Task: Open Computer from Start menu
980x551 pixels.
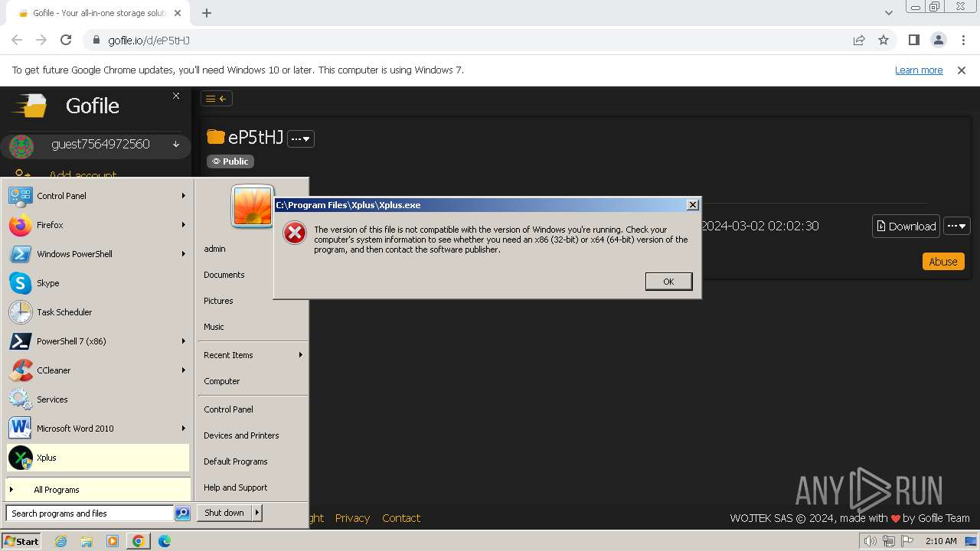Action: [x=221, y=381]
